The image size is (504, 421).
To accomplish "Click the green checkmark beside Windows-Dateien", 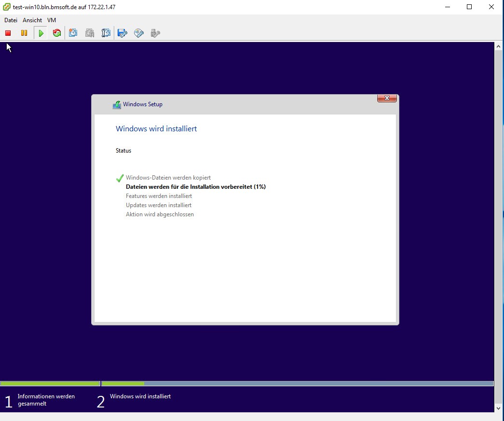I will click(x=120, y=178).
